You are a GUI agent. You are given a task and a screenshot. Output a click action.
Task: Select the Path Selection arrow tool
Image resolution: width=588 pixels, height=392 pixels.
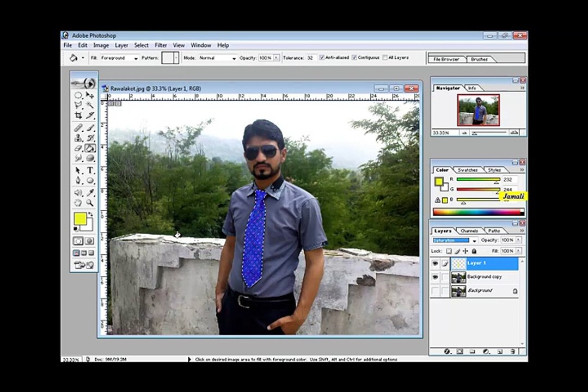[x=78, y=170]
